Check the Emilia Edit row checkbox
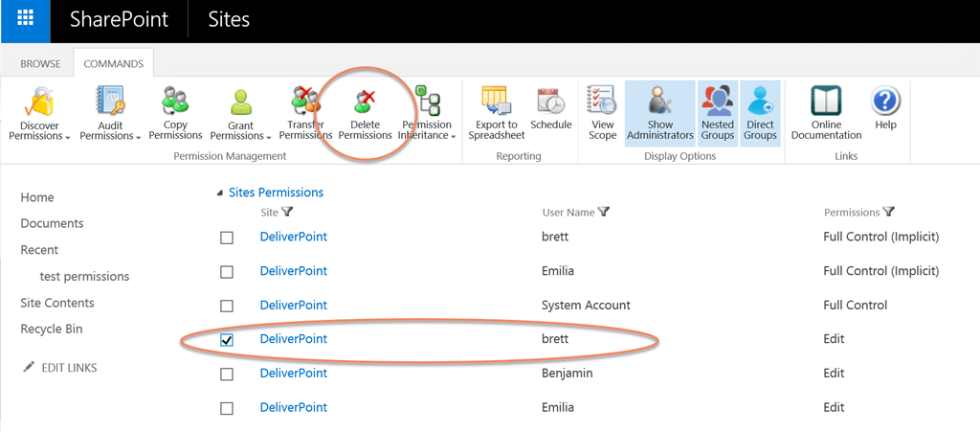Screen dimensions: 980x432 tap(227, 408)
